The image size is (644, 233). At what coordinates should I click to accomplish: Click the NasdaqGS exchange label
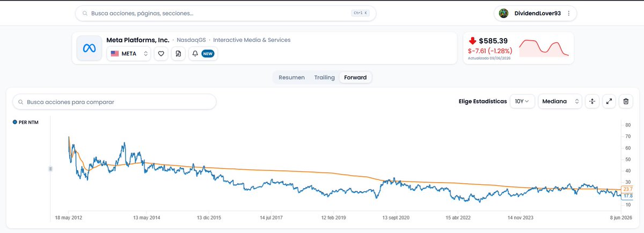click(x=191, y=40)
